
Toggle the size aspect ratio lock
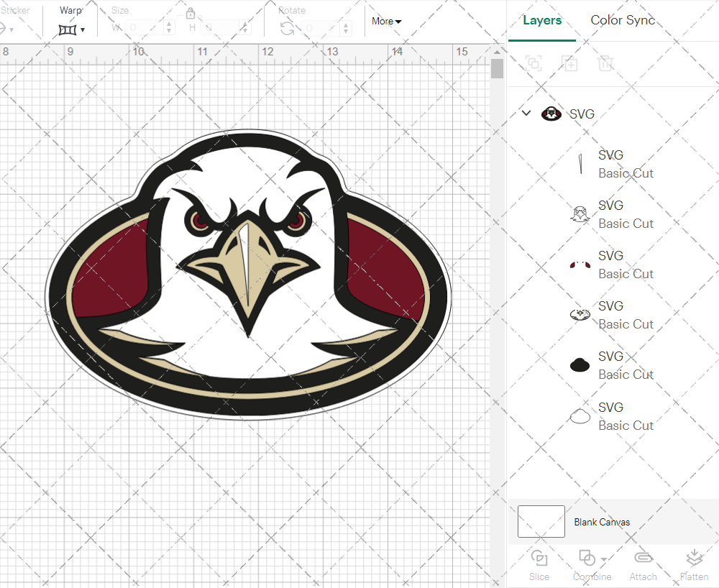coord(191,13)
